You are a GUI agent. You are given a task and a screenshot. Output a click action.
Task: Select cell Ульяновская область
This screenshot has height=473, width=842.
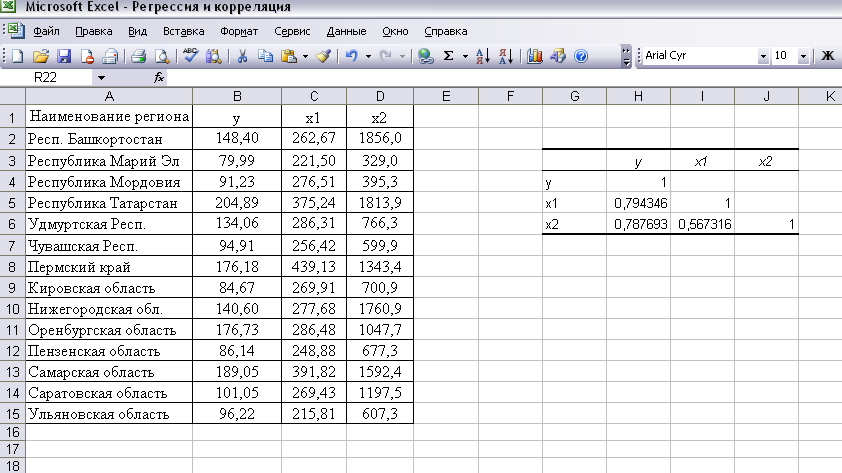coord(109,414)
